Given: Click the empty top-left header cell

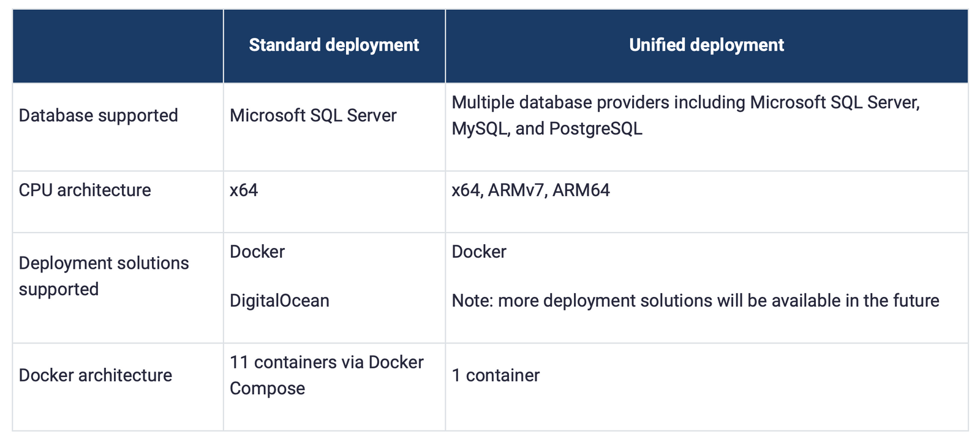Looking at the screenshot, I should (x=118, y=46).
